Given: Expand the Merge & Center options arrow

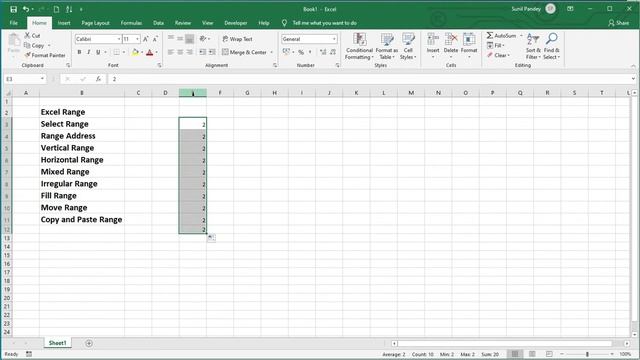Looking at the screenshot, I should tap(271, 52).
